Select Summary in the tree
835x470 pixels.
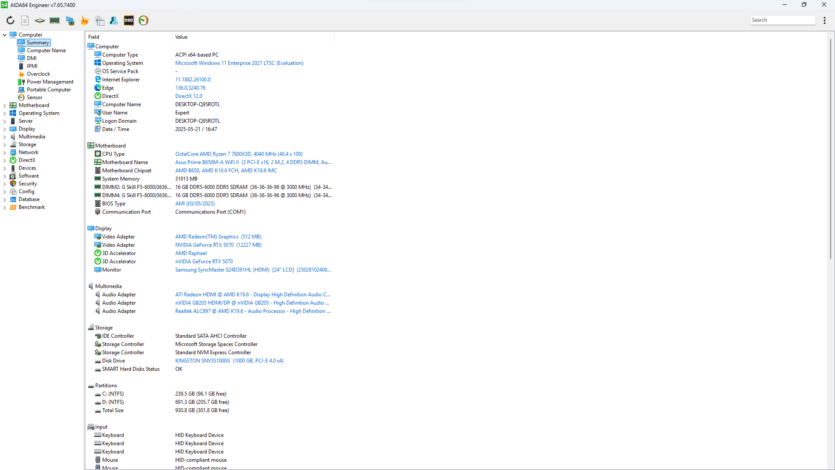point(38,43)
